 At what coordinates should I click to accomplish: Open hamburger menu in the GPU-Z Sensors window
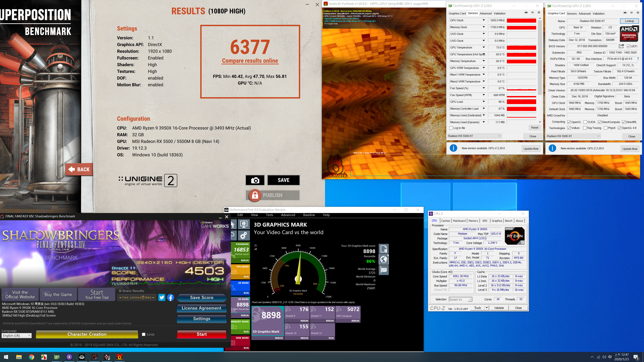point(539,13)
